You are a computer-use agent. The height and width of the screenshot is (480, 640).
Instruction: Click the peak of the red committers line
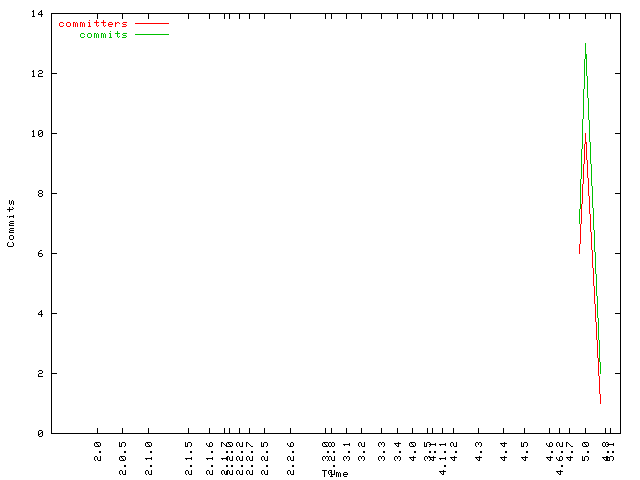[x=586, y=134]
